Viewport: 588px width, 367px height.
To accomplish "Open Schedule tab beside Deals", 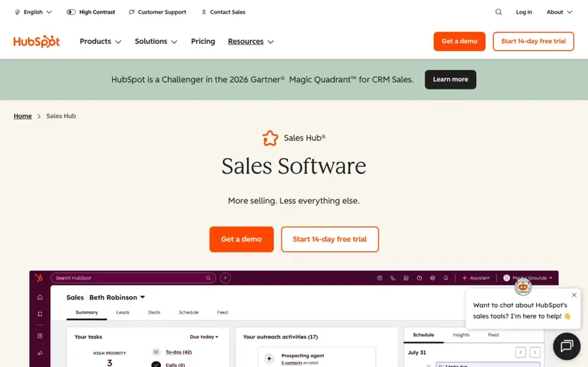I will tap(189, 312).
